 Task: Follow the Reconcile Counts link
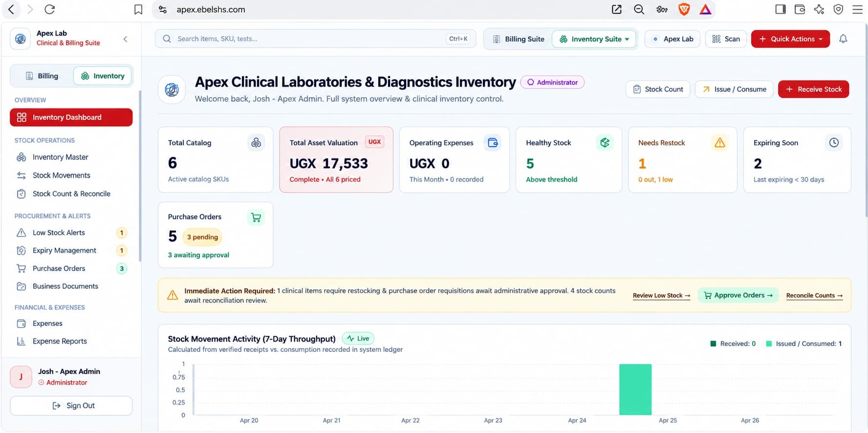tap(814, 296)
